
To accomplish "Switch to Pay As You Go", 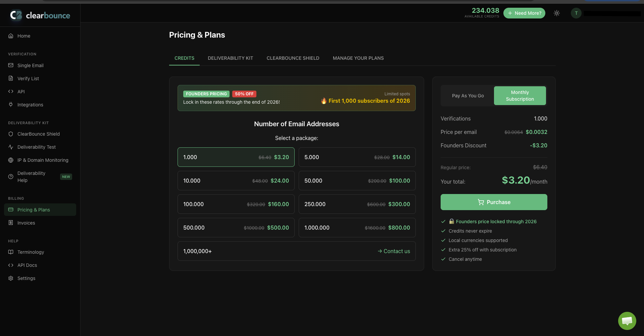I will [x=467, y=96].
